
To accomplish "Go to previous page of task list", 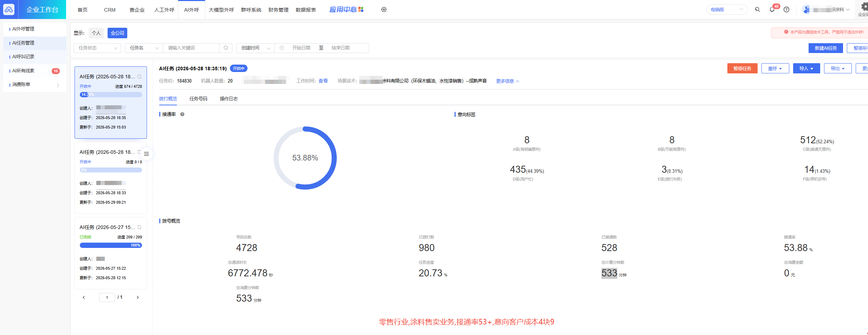I will [x=84, y=297].
